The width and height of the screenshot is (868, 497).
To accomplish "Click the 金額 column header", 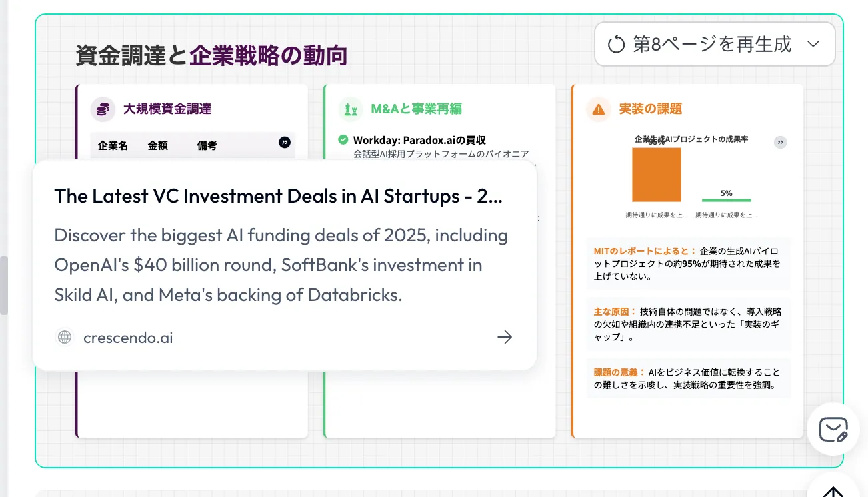I will 157,145.
